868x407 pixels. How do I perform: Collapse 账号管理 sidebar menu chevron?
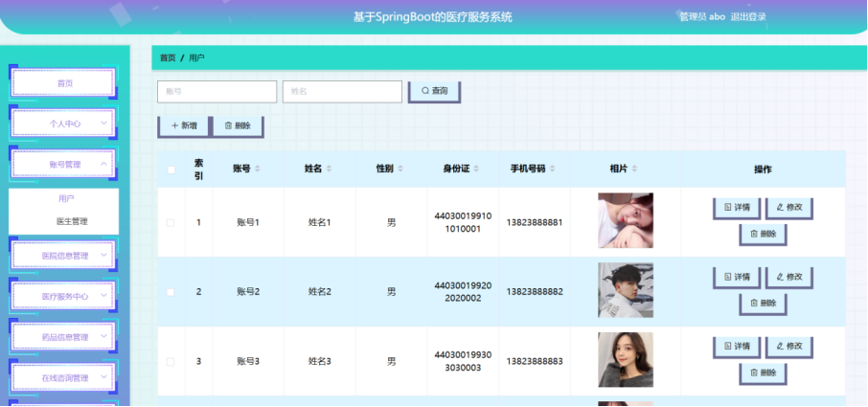[103, 164]
